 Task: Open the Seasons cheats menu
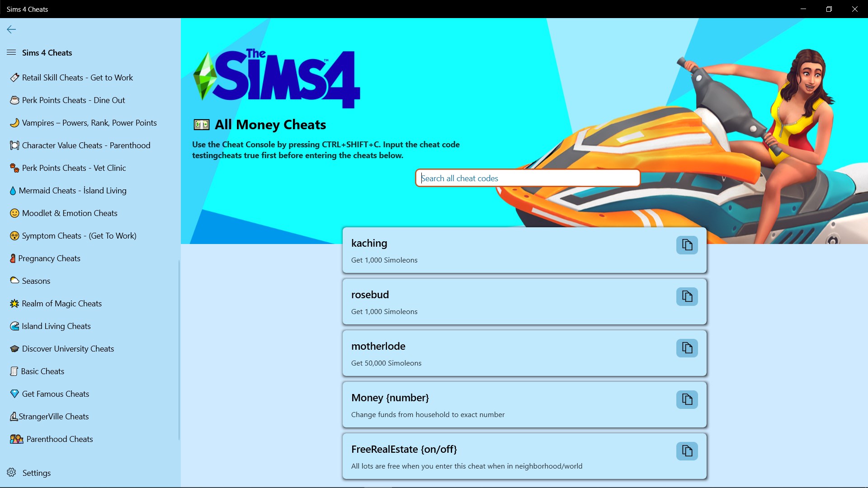coord(36,280)
